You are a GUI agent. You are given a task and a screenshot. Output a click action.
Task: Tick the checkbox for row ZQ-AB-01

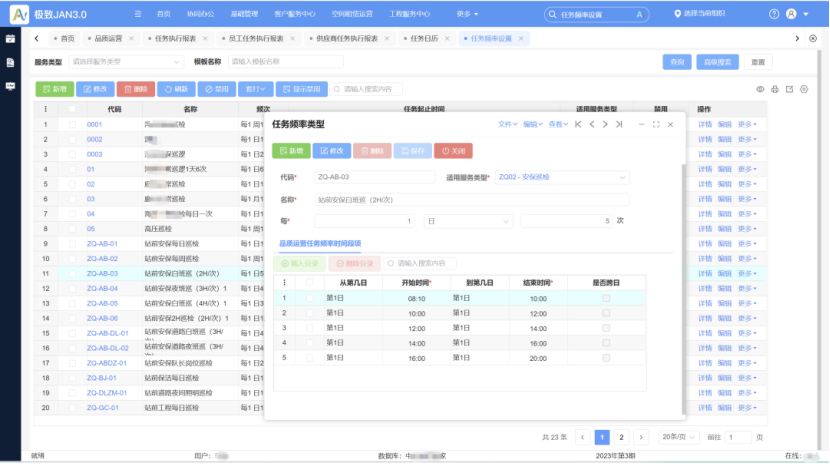pyautogui.click(x=72, y=244)
